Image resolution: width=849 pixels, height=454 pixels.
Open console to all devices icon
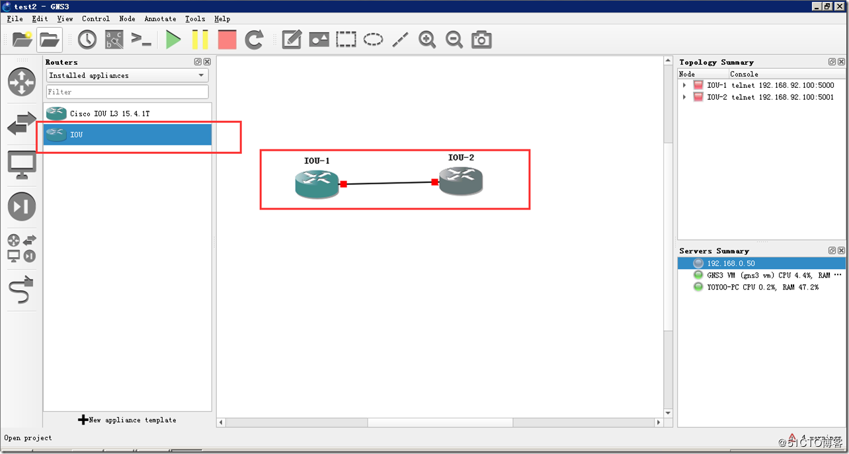click(x=141, y=40)
